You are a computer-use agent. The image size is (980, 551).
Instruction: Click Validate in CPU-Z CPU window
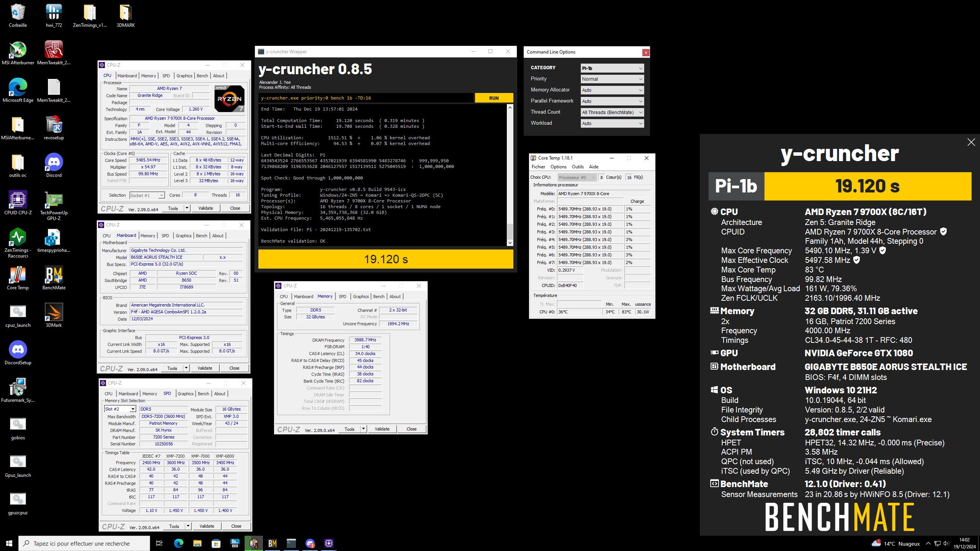tap(206, 208)
